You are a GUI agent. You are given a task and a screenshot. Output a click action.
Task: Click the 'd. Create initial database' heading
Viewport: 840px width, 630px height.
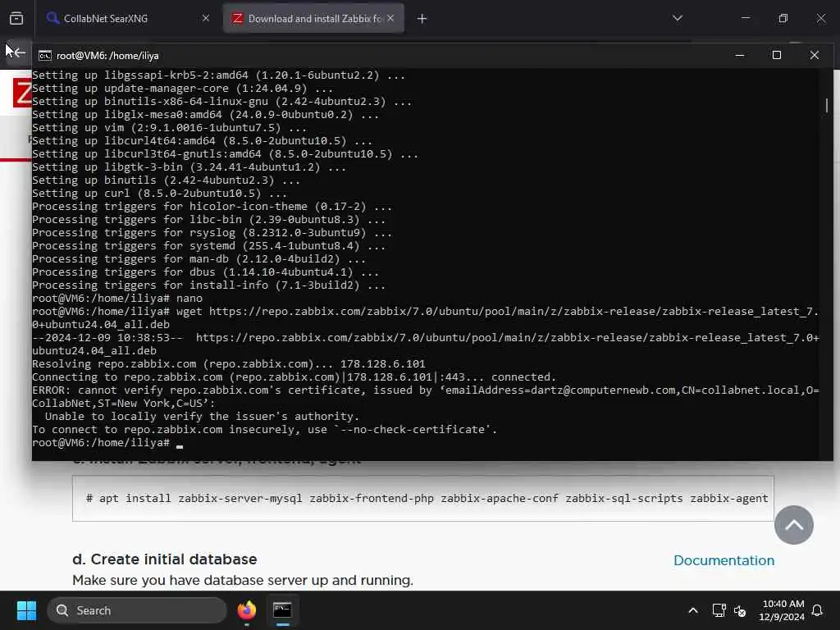click(164, 559)
